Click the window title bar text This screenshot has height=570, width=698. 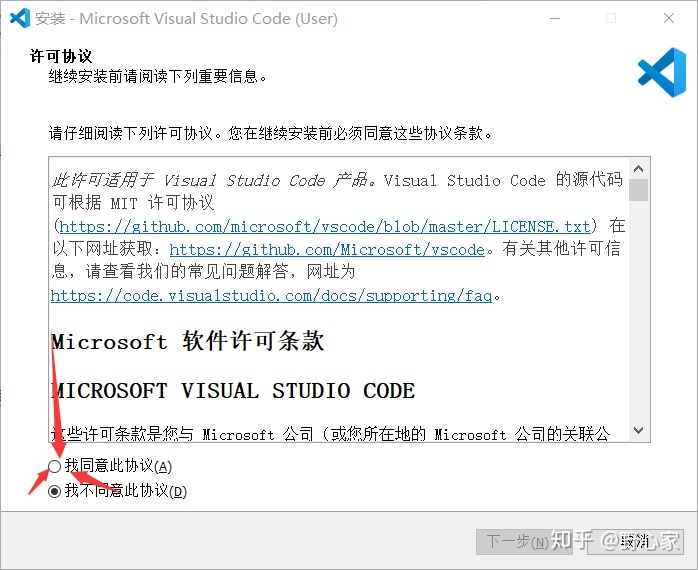point(187,19)
